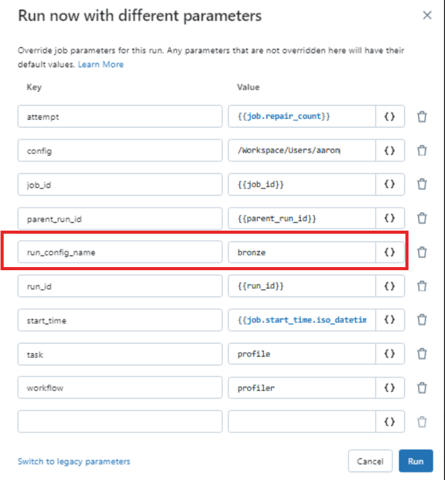Open dynamic value braces for attempt

[390, 117]
